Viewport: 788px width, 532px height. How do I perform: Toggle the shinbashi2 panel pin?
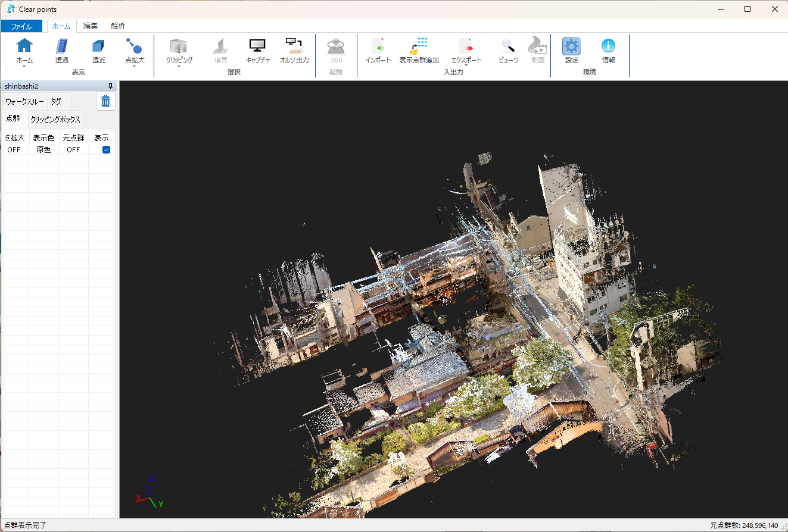pyautogui.click(x=110, y=86)
